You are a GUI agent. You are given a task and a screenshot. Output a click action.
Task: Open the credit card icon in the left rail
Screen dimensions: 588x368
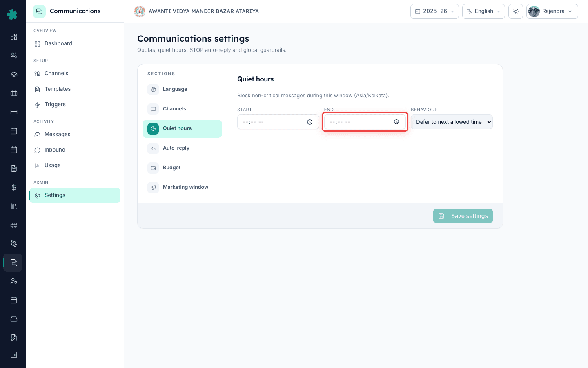tap(14, 112)
